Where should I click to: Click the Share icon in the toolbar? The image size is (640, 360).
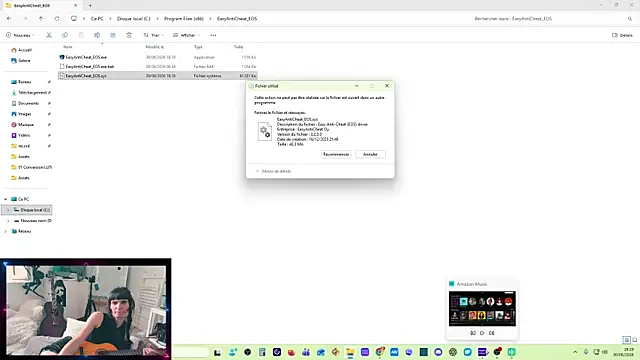(x=113, y=35)
